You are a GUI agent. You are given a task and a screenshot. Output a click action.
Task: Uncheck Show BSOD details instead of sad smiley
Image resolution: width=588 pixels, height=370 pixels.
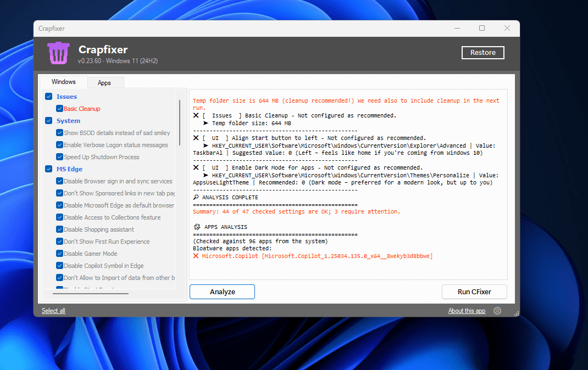(60, 132)
